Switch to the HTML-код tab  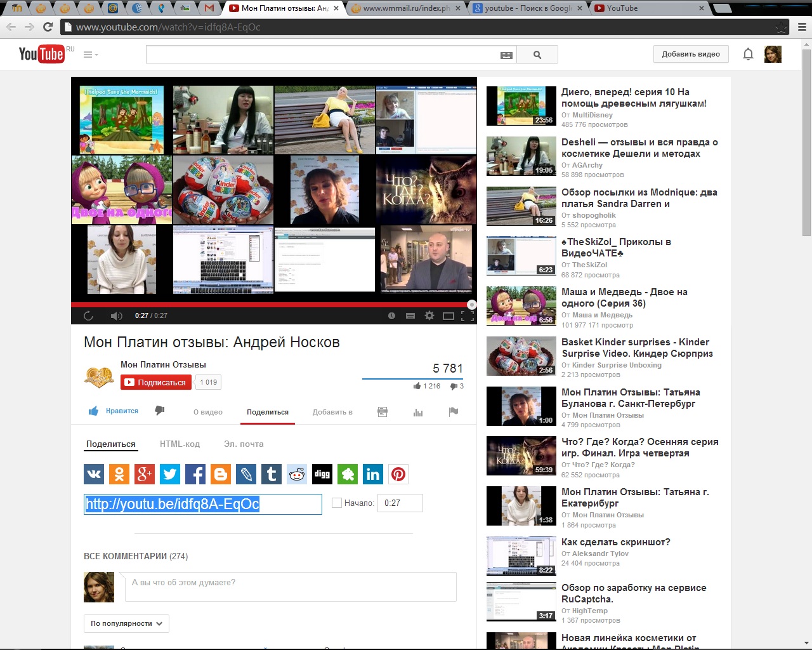(x=180, y=444)
